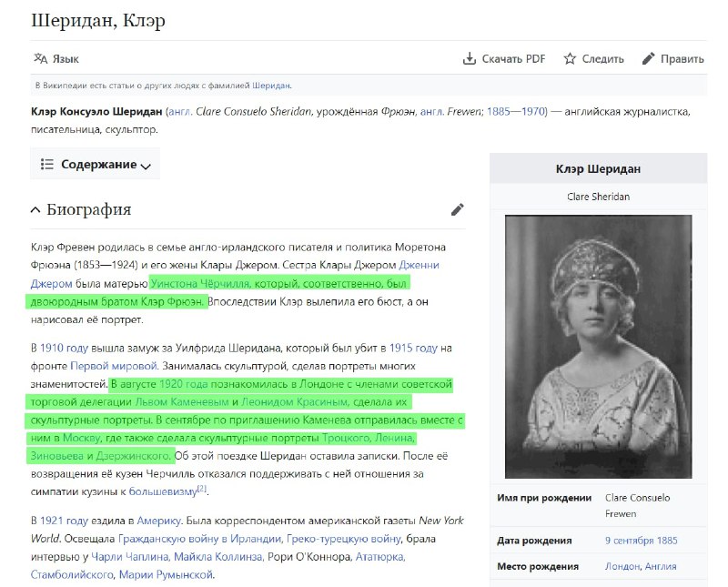This screenshot has height=587, width=728.
Task: Open the Зиновьева link
Action: pyautogui.click(x=57, y=456)
